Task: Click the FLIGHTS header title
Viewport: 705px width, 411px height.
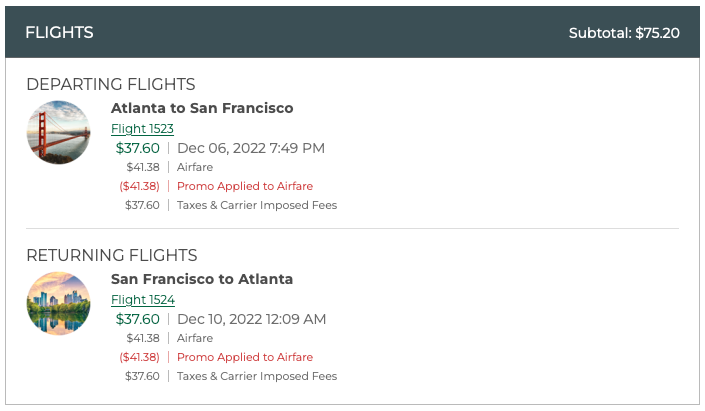Action: (59, 33)
